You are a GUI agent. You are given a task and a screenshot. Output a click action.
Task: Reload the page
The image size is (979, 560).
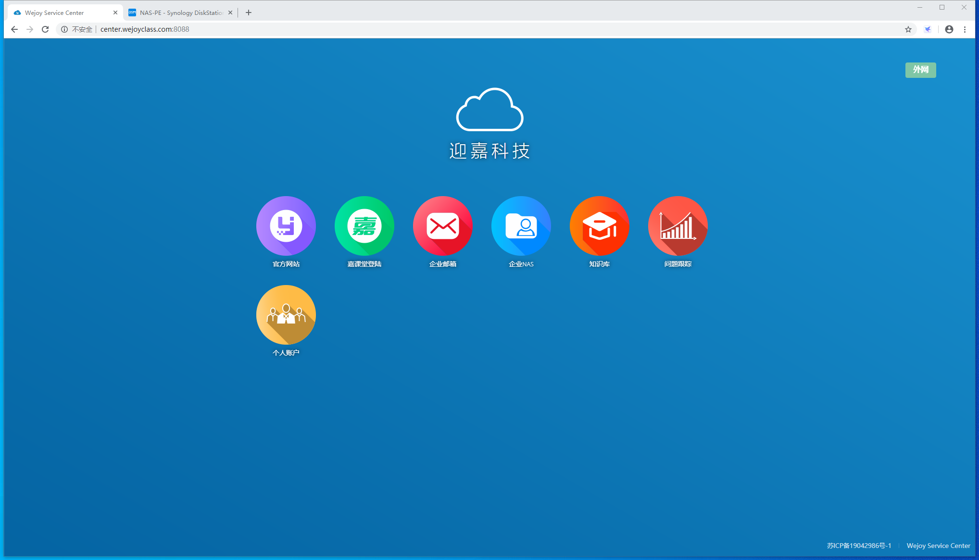[x=45, y=29]
